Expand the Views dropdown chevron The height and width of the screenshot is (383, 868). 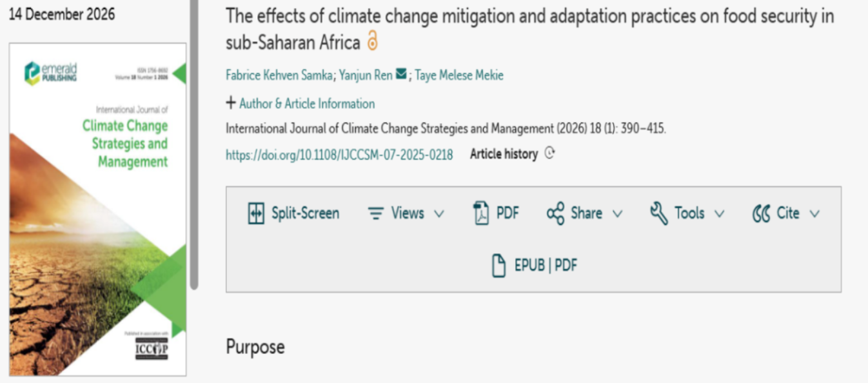coord(439,214)
